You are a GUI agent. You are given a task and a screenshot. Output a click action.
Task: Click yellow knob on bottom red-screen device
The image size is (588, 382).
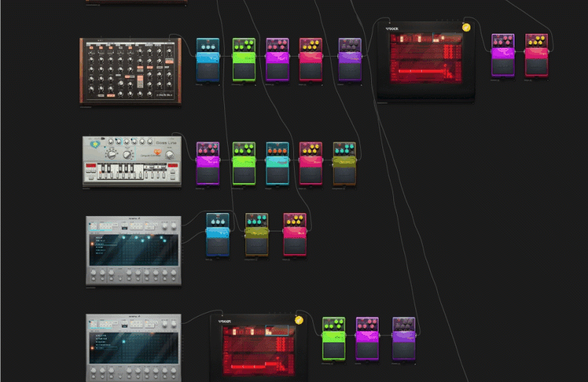299,320
